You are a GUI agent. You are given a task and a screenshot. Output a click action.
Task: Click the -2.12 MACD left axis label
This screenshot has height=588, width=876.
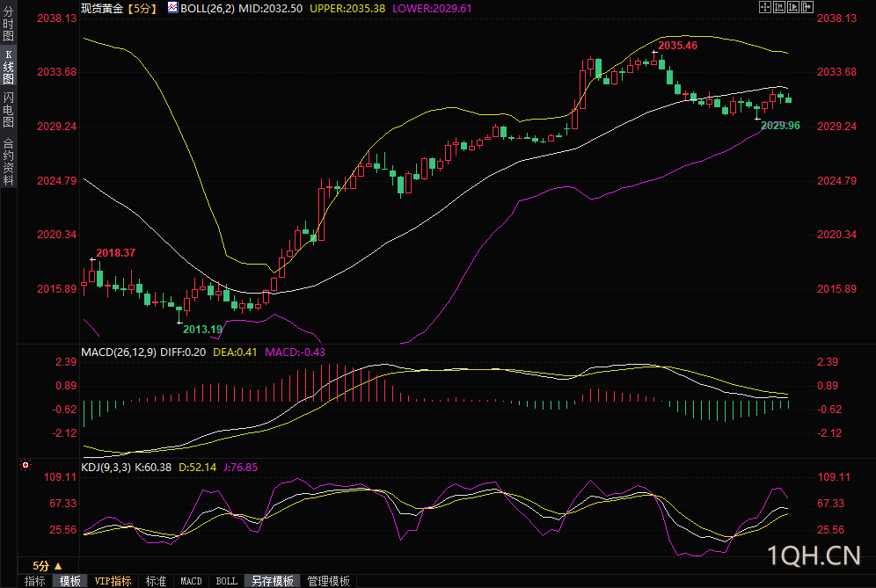coord(64,433)
